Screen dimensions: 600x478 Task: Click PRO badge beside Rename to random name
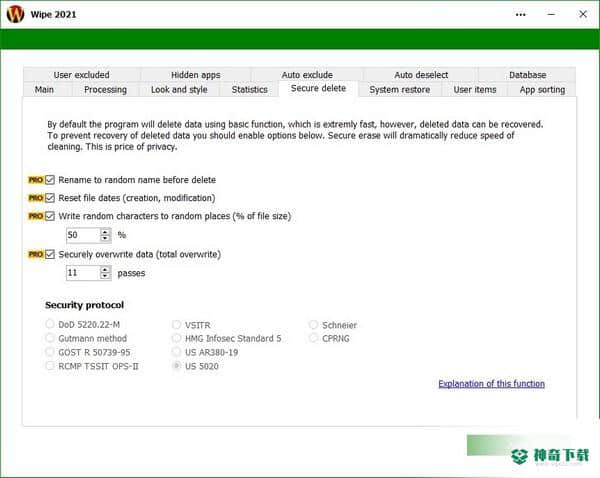[x=36, y=180]
